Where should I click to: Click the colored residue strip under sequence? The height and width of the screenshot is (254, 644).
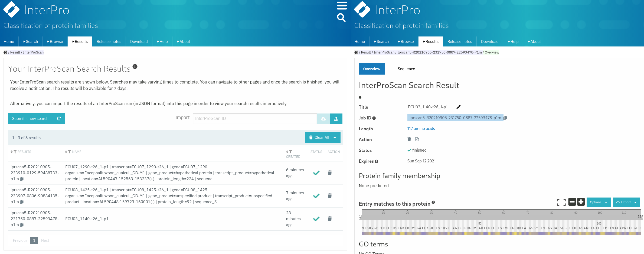click(501, 233)
